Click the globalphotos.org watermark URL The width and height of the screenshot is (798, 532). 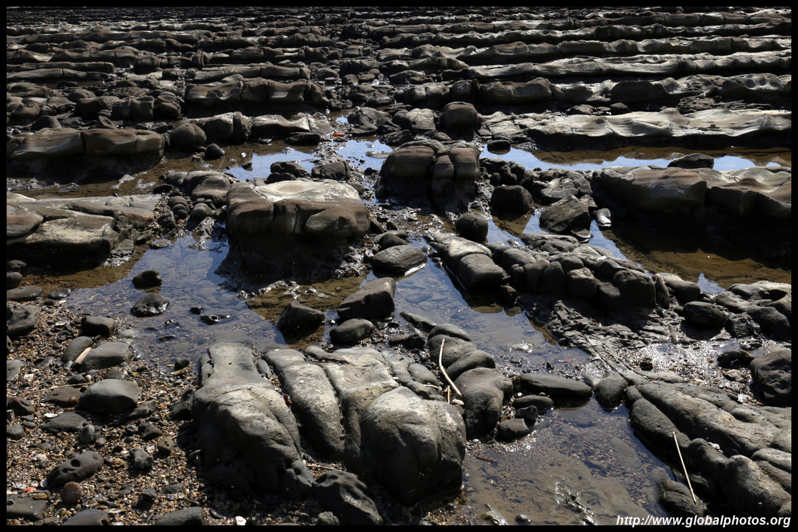click(703, 521)
